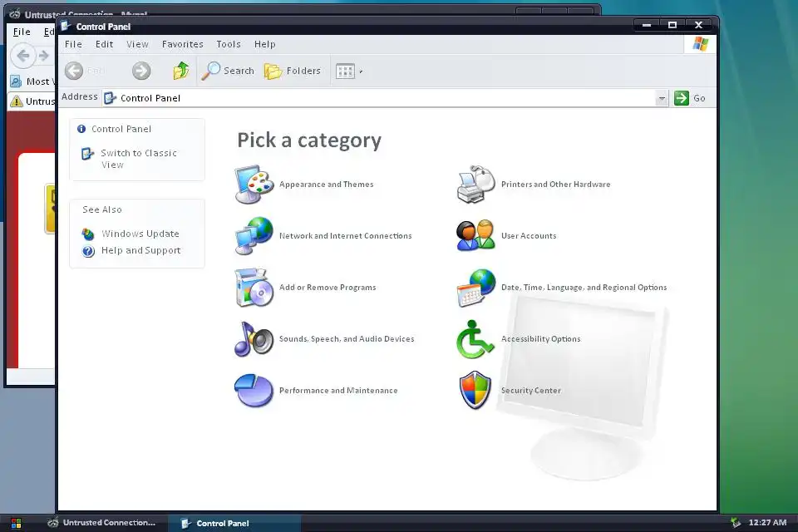
Task: Open the Security Center shield icon
Action: 475,391
